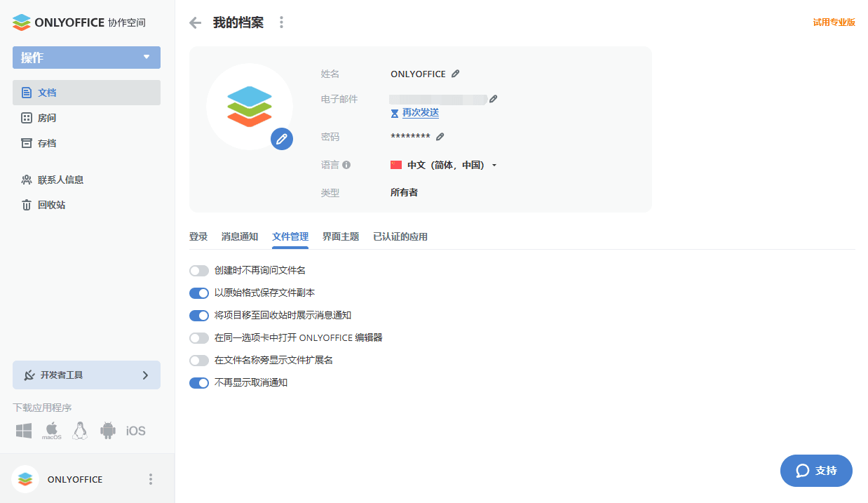
Task: Turn off 将项目移至回收站时展示消息通知
Action: coord(199,316)
